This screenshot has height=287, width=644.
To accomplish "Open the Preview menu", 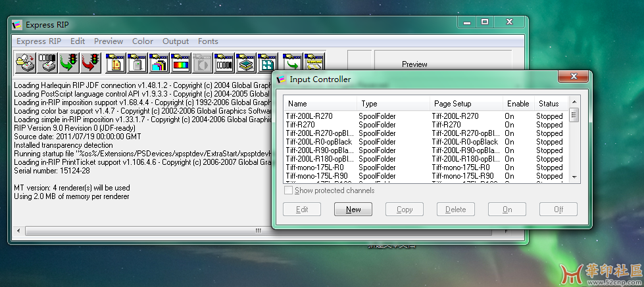I will 109,41.
